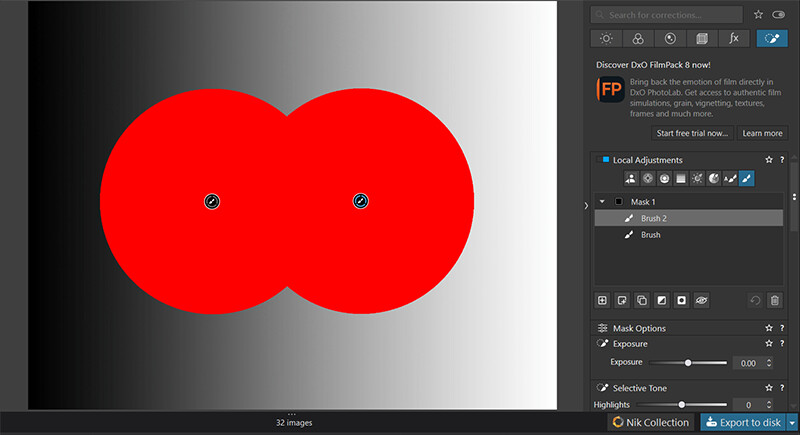Favorite the Selective Tone section star
Screen dimensions: 800x435
[769, 388]
